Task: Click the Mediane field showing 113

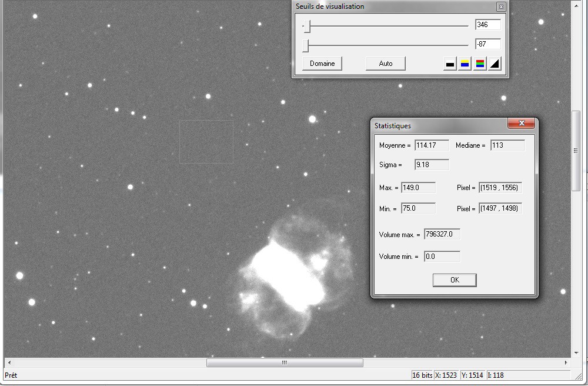Action: [508, 145]
